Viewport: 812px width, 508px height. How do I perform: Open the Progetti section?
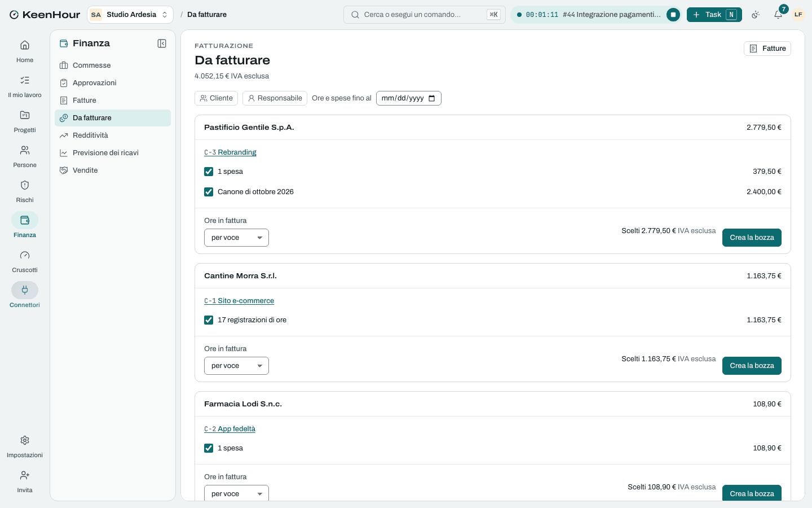pos(25,121)
